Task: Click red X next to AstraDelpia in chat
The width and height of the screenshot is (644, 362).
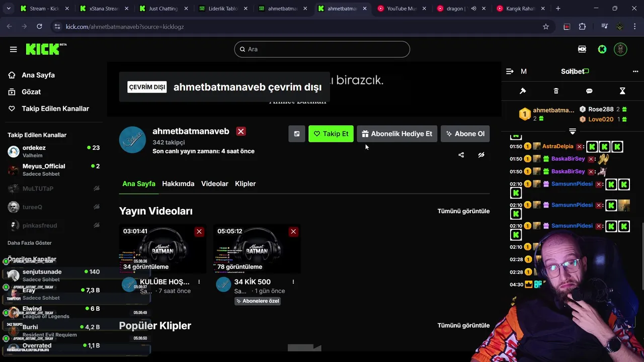Action: click(x=580, y=146)
